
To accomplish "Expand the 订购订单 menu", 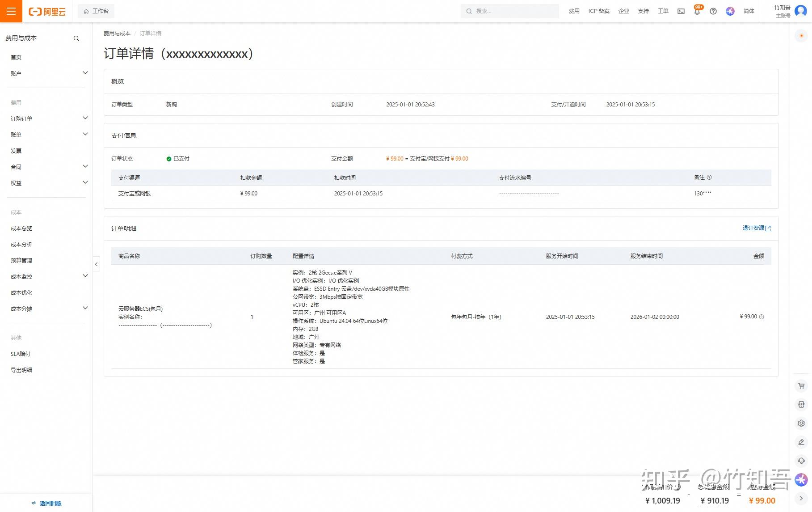I will click(x=47, y=118).
